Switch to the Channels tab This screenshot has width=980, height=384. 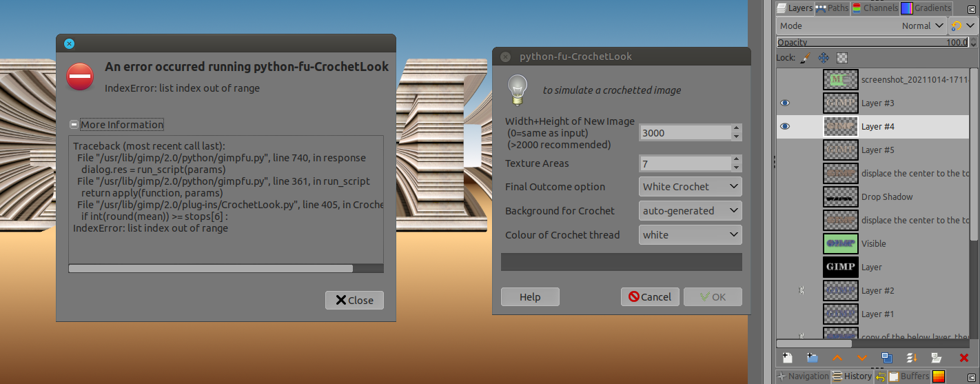point(875,8)
